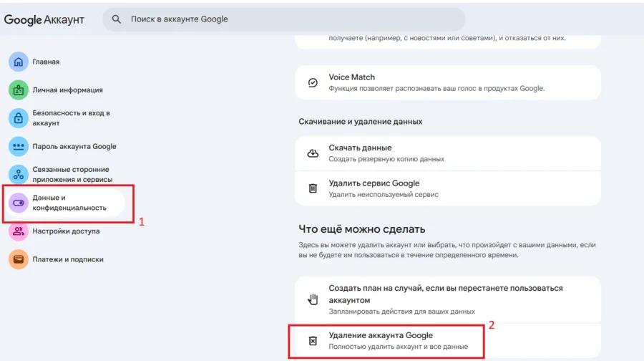Viewport: 644px width, 361px height.
Task: Click the hand icon for the inactive plan
Action: pos(313,299)
